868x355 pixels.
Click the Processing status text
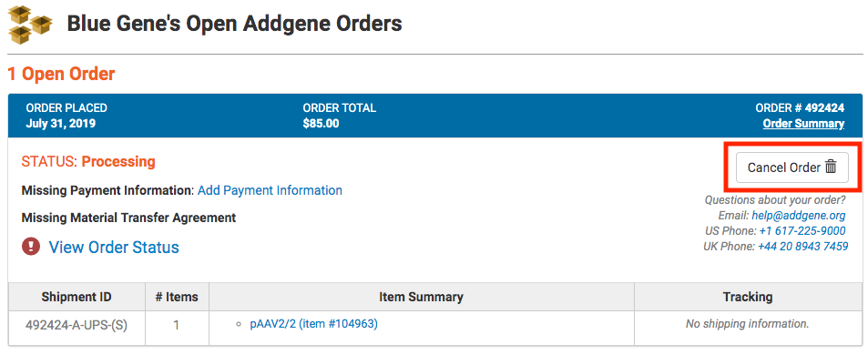[x=118, y=162]
